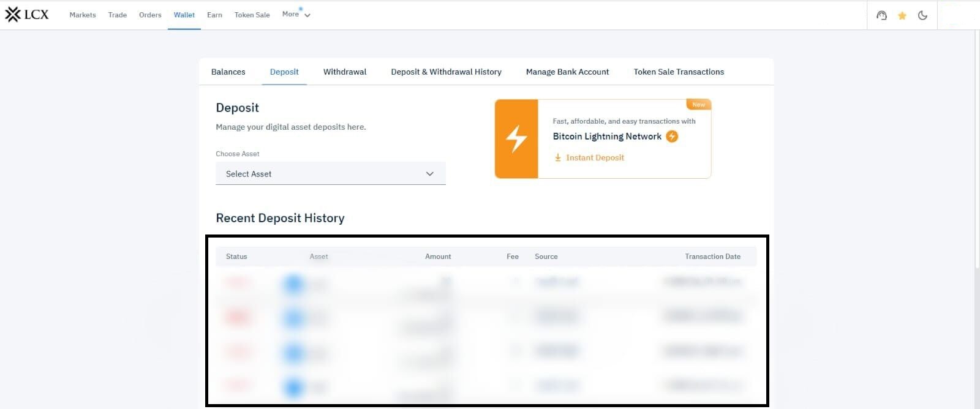Toggle dark mode moon icon
This screenshot has width=980, height=409.
pyautogui.click(x=922, y=15)
